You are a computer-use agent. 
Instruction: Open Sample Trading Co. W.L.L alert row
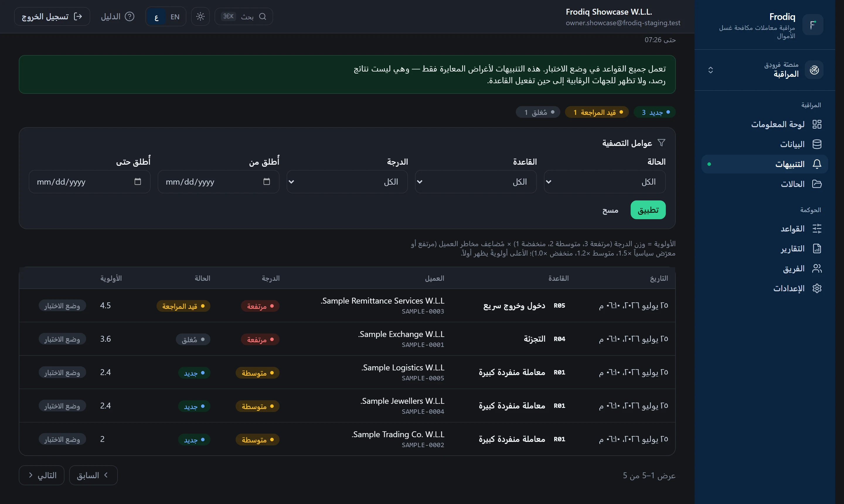(x=347, y=439)
